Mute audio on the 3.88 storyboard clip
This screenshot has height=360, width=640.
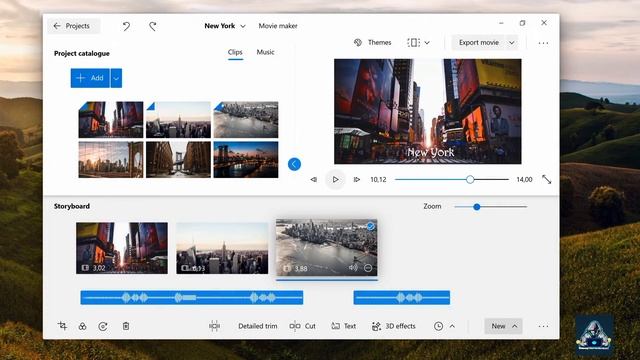click(x=353, y=268)
